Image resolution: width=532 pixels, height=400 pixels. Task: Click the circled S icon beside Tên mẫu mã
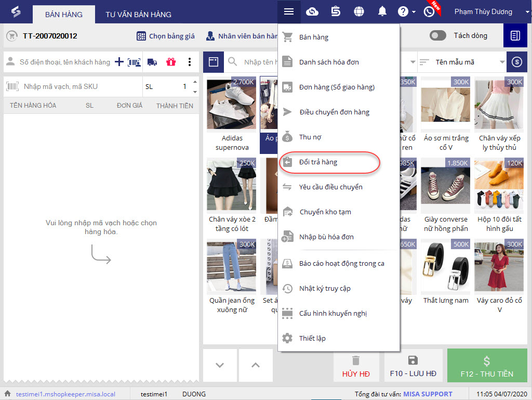[x=517, y=62]
